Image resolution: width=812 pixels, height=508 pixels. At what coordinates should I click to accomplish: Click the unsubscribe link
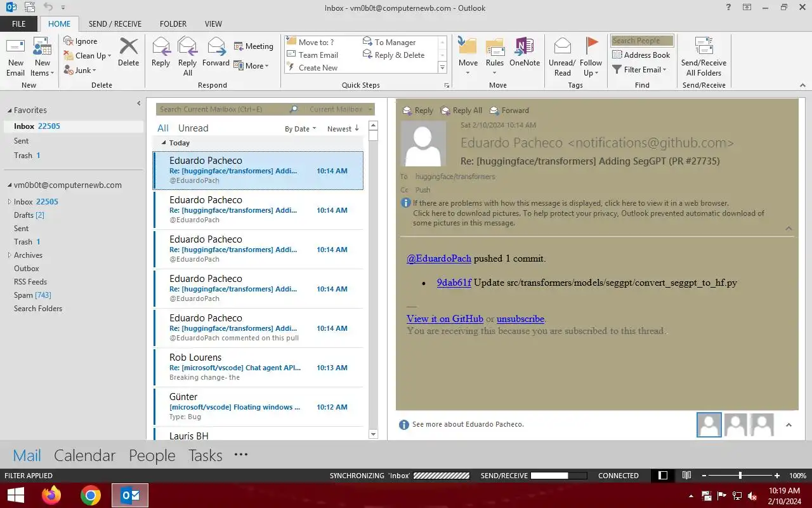[520, 319]
